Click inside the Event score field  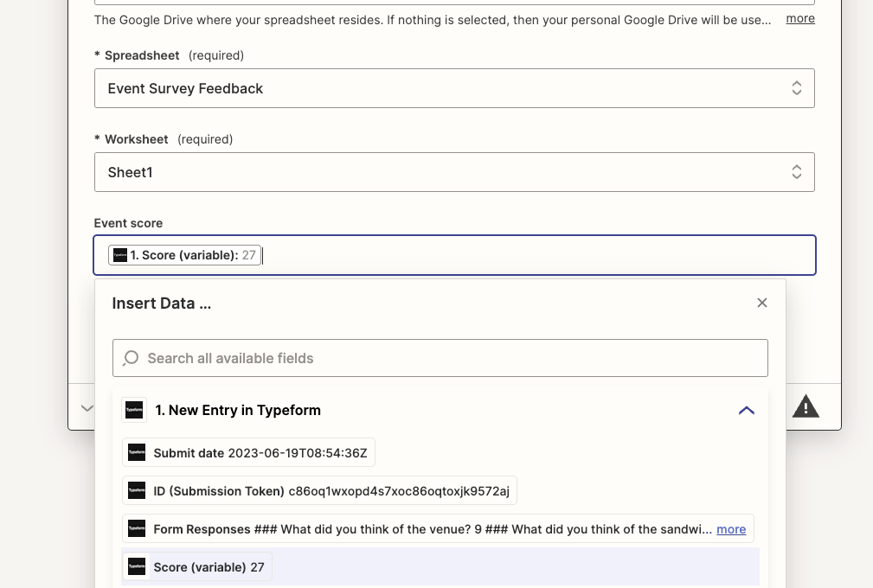pyautogui.click(x=454, y=255)
